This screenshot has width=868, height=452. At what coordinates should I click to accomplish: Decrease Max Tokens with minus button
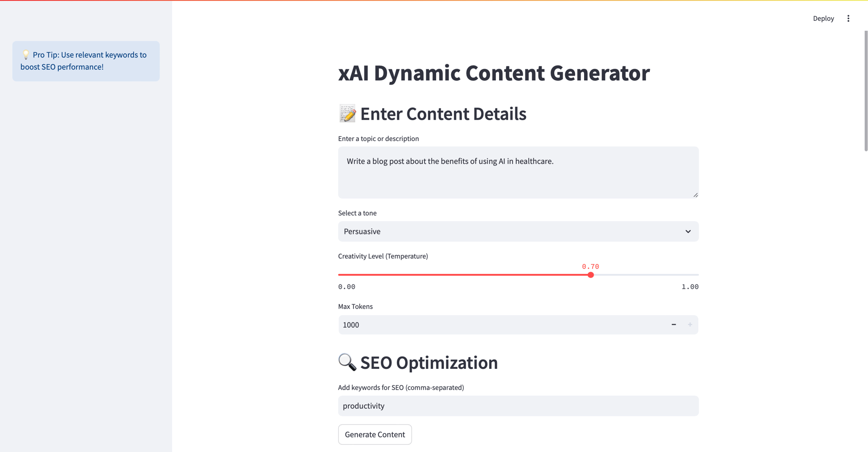(x=674, y=325)
